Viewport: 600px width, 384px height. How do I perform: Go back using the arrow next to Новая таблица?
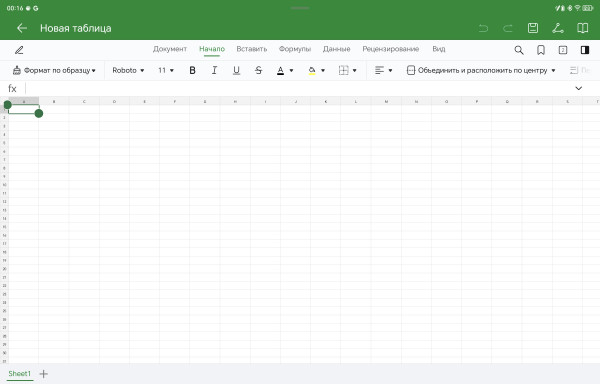click(x=22, y=28)
